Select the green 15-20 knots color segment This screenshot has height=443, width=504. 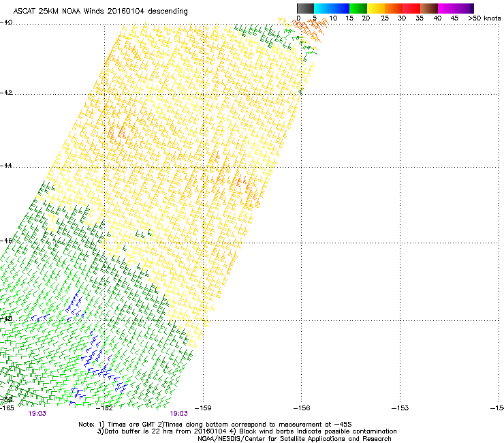point(358,8)
